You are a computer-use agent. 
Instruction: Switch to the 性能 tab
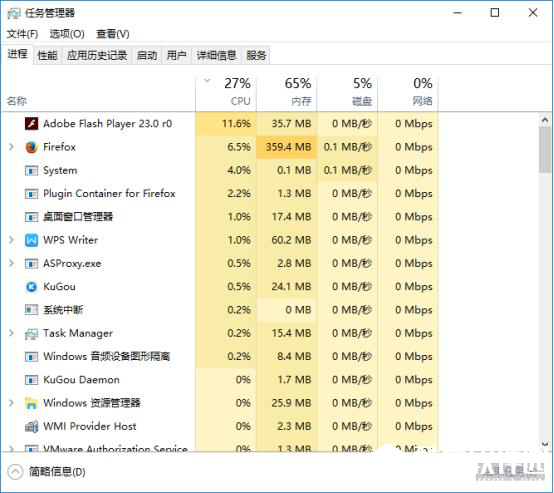(47, 55)
